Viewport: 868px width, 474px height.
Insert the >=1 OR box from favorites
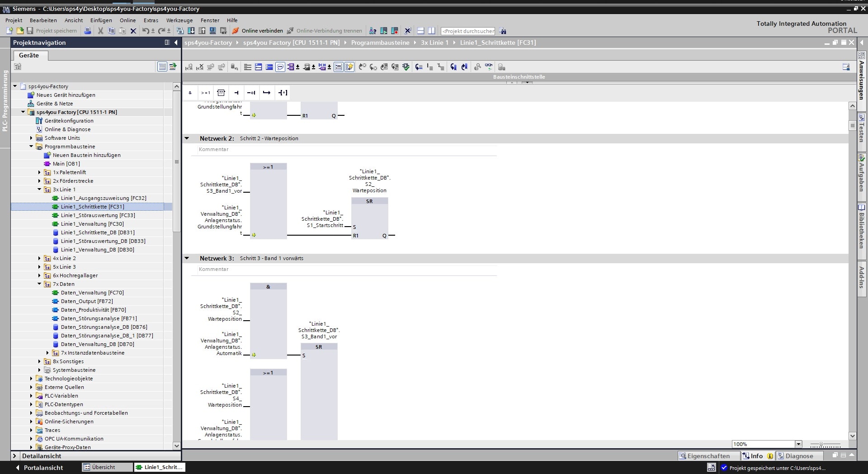tap(206, 93)
